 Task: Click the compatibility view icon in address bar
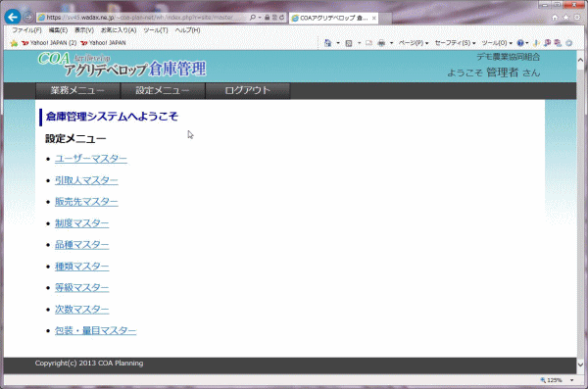pyautogui.click(x=274, y=18)
